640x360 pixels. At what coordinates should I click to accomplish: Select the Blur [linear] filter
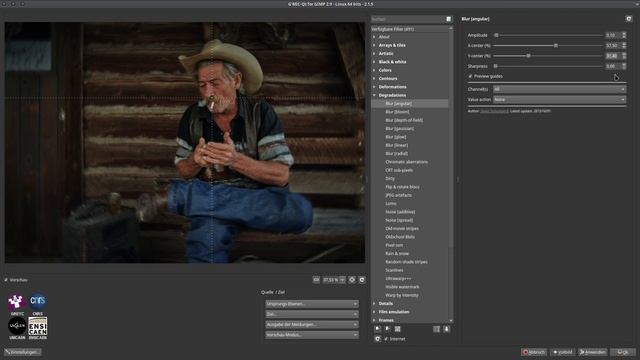coord(396,145)
